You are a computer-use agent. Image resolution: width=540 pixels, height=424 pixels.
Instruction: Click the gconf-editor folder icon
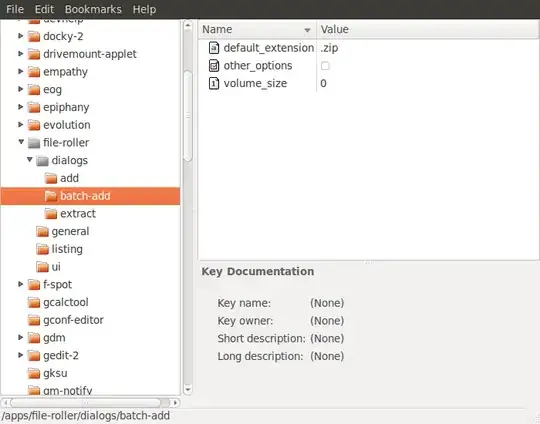pyautogui.click(x=34, y=320)
